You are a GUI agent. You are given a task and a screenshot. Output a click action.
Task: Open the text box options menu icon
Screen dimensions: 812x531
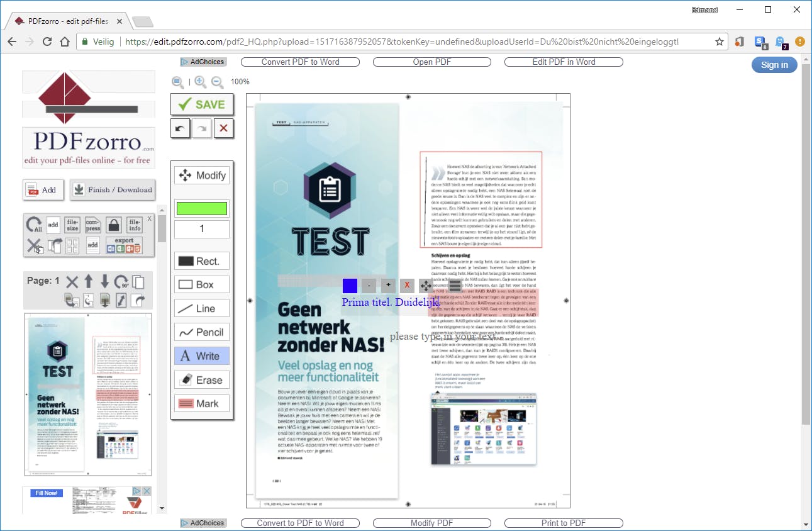pos(455,286)
